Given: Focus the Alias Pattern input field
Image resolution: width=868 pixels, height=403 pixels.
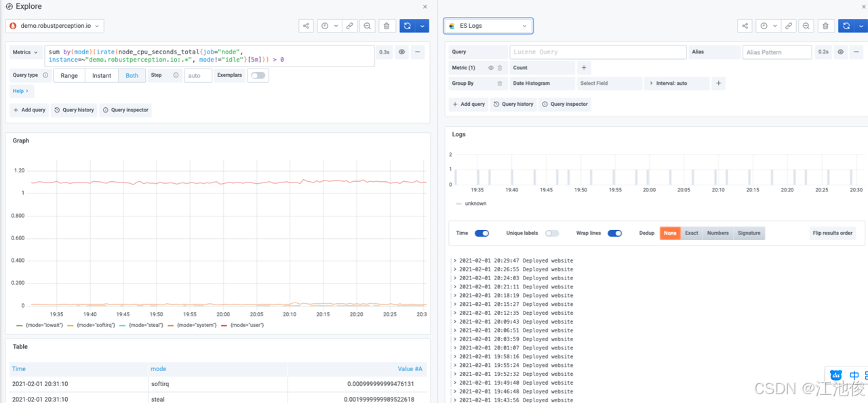Looking at the screenshot, I should [777, 52].
